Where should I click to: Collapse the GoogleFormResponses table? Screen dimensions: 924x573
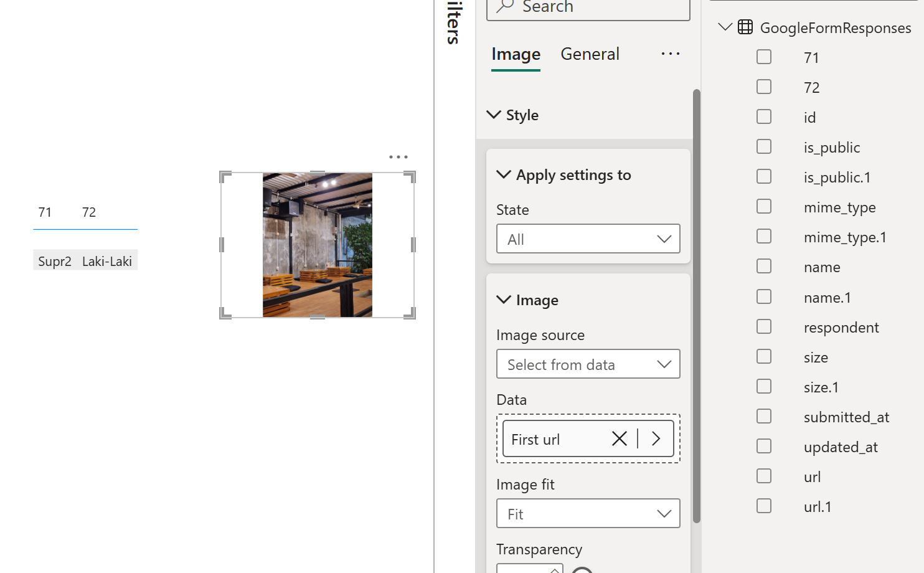[x=725, y=27]
